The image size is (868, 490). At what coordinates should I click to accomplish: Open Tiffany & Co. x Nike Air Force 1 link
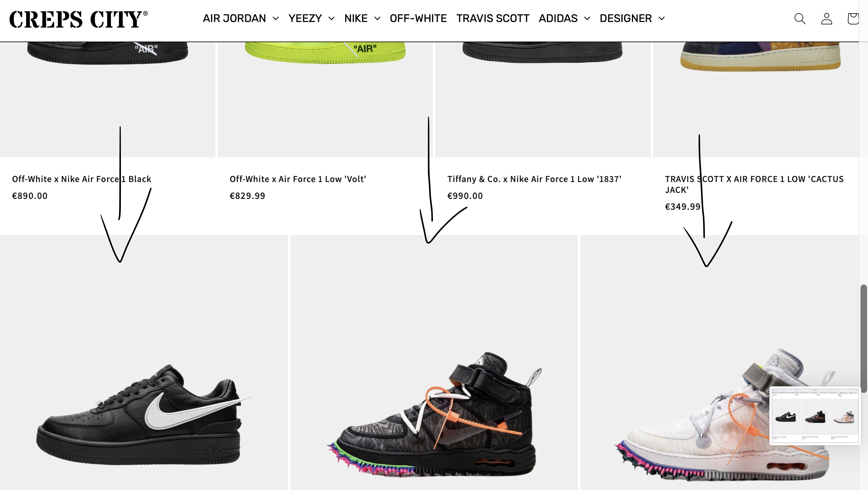[x=535, y=179]
